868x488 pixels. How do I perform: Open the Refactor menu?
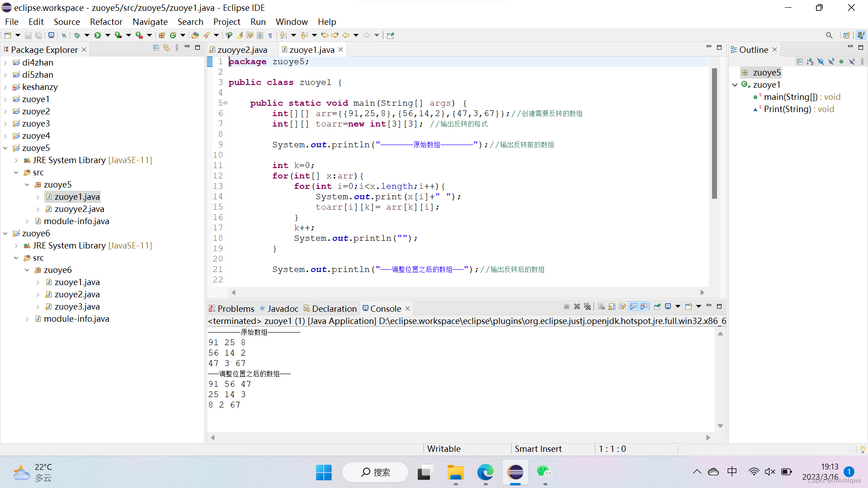(106, 22)
